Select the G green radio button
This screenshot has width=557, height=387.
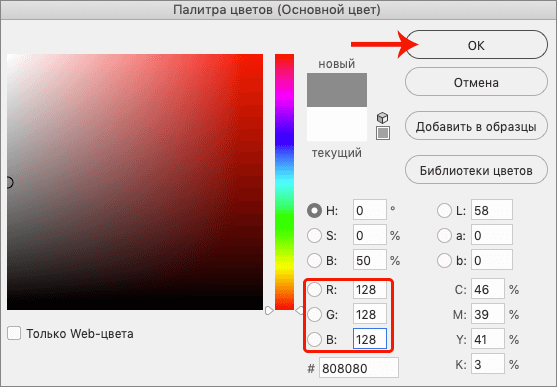(x=314, y=315)
